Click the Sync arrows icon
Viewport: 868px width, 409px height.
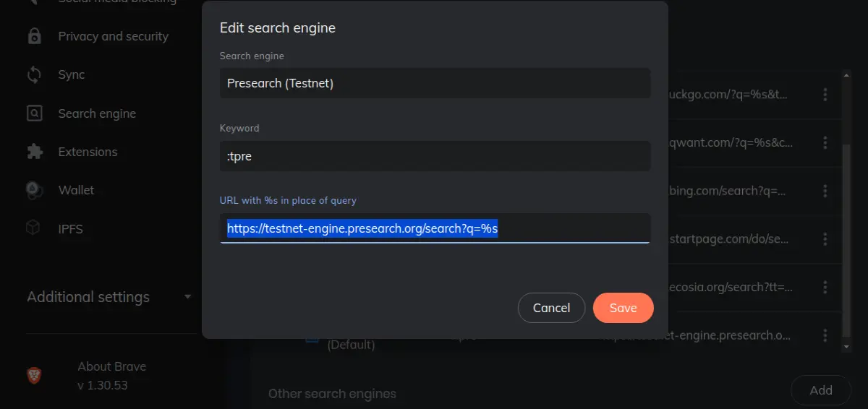coord(34,75)
